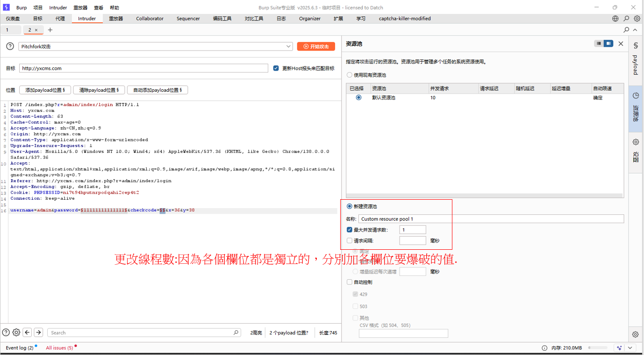The height and width of the screenshot is (355, 644).
Task: Toggle the 503 checkbox
Action: click(x=355, y=306)
